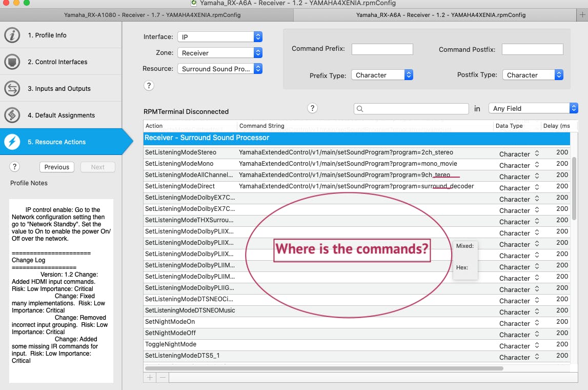588x390 pixels.
Task: Open the Prefix Type dropdown
Action: coord(382,75)
